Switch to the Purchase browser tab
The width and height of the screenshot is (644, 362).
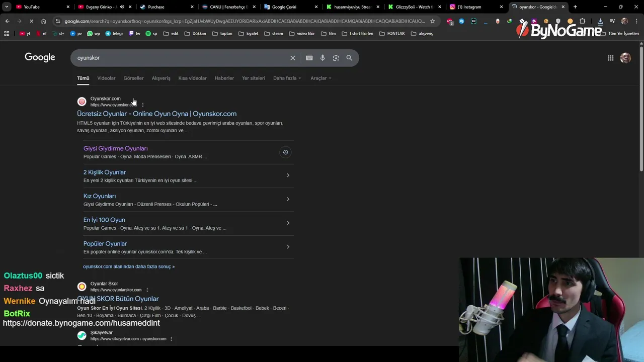pos(166,7)
